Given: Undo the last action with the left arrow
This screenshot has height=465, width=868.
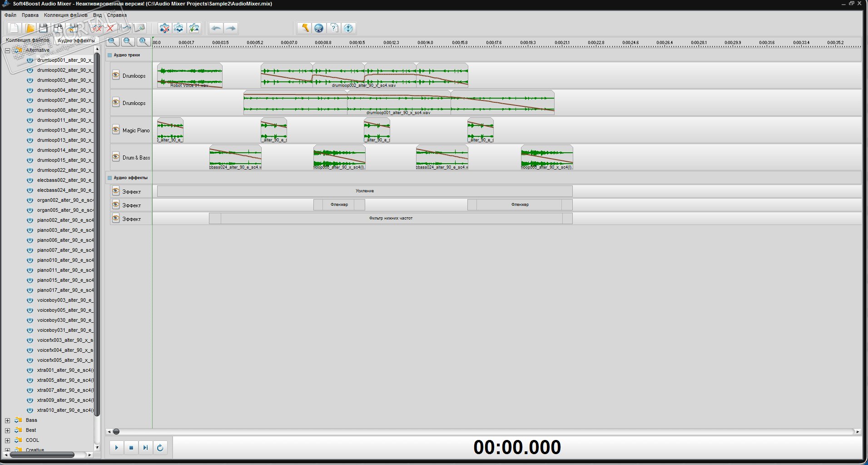Looking at the screenshot, I should (216, 28).
